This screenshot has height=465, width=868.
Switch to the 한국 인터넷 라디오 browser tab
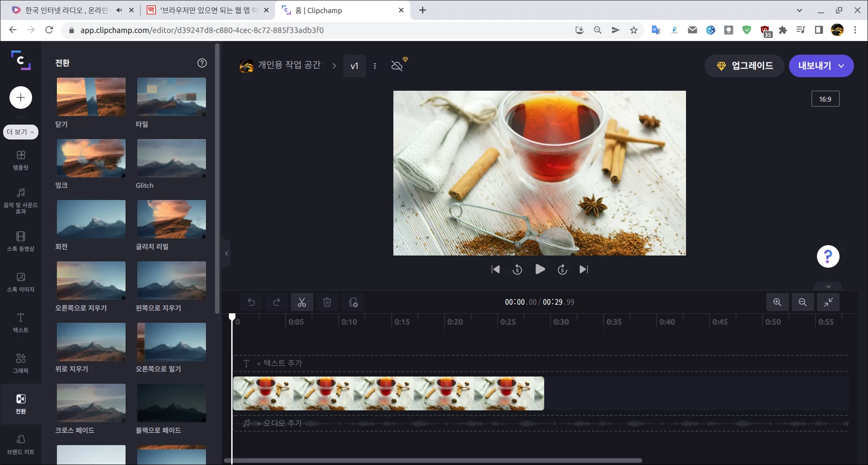coord(66,10)
